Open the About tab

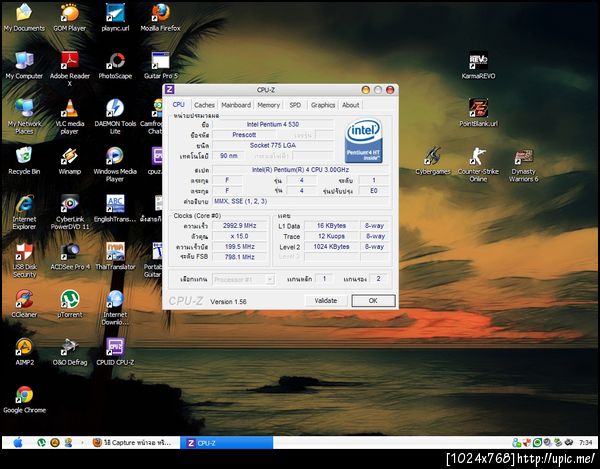coord(350,105)
